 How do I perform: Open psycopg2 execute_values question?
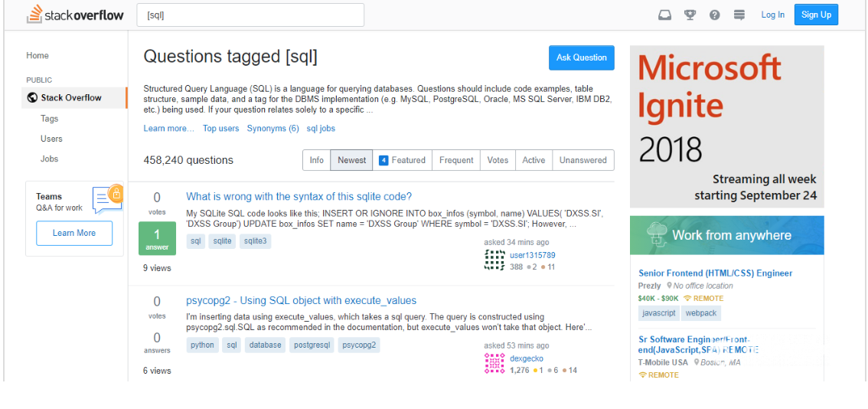(301, 300)
